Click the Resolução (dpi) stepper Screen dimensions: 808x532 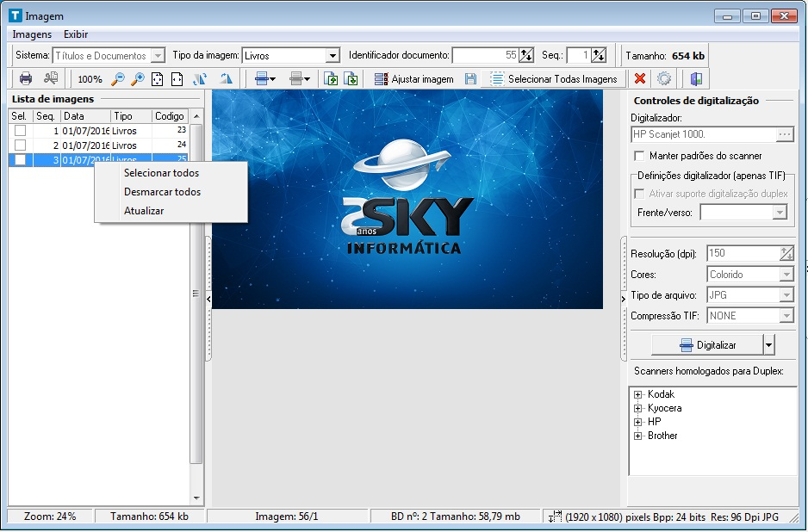786,253
